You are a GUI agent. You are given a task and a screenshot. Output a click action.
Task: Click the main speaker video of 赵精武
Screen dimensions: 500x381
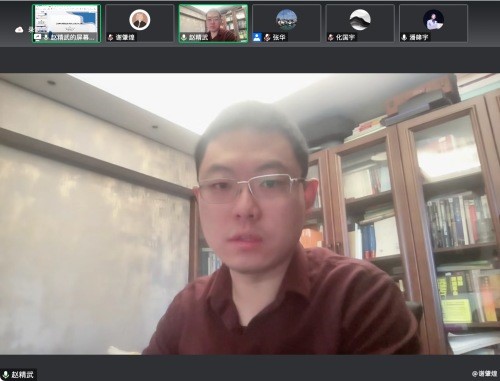(250, 214)
